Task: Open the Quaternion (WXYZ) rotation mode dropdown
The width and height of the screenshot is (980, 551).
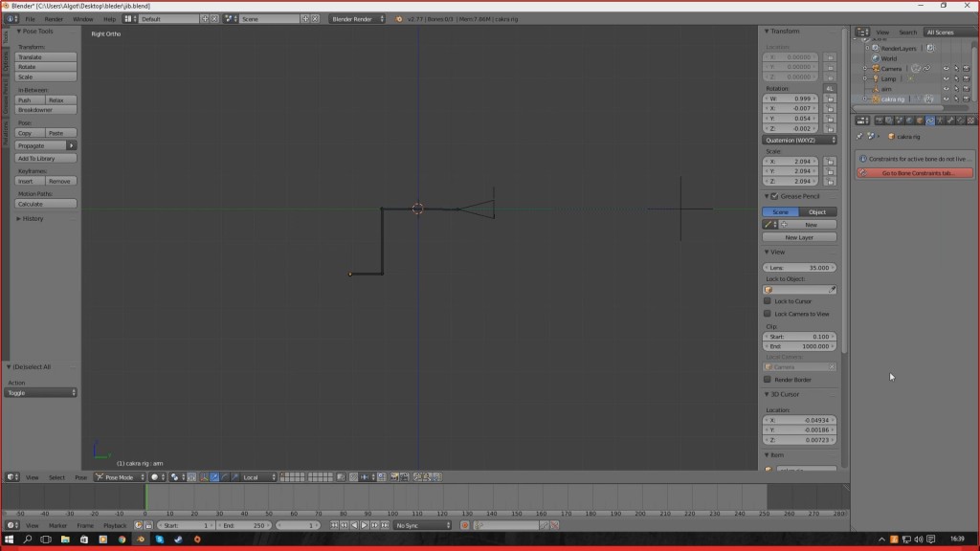Action: click(x=801, y=139)
